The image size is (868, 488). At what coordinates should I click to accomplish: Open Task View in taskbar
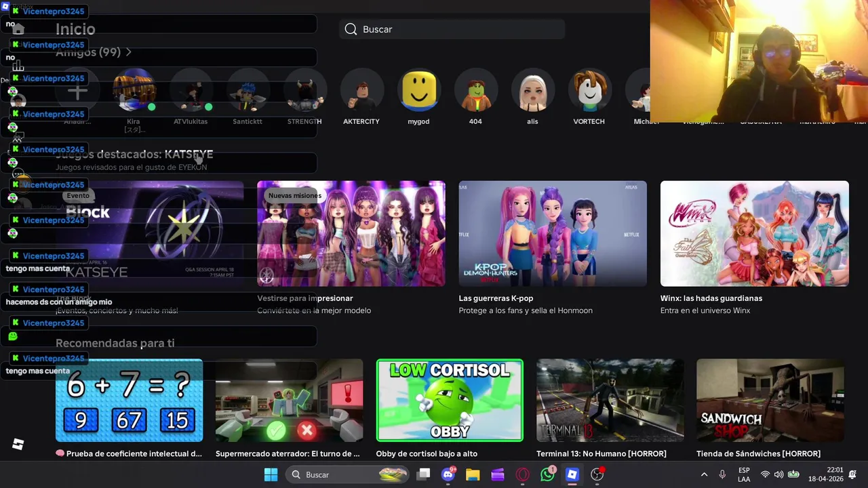click(423, 474)
